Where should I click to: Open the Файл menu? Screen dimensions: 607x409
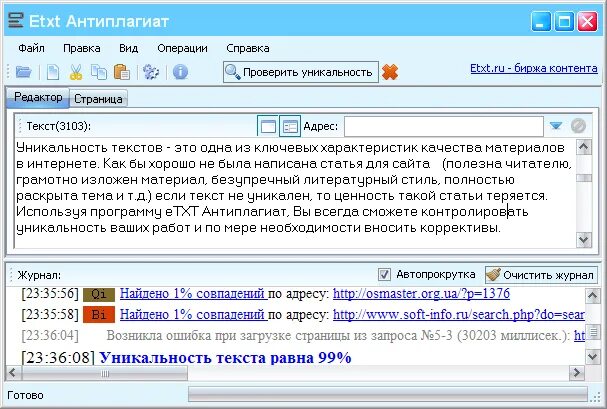[31, 48]
